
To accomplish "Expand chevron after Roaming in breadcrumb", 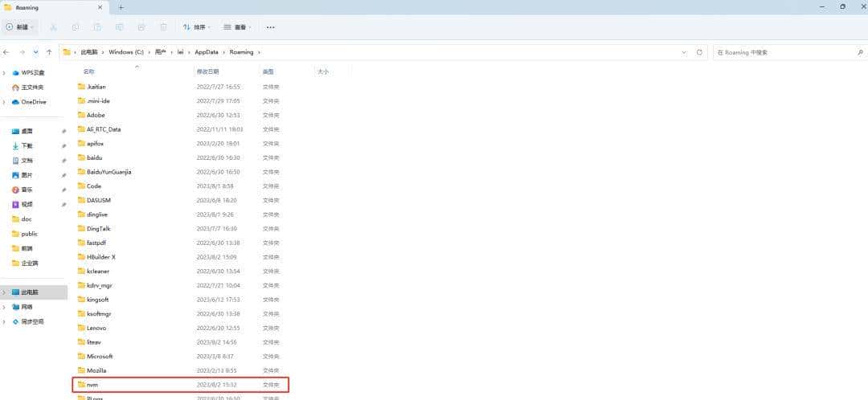I will click(x=259, y=52).
